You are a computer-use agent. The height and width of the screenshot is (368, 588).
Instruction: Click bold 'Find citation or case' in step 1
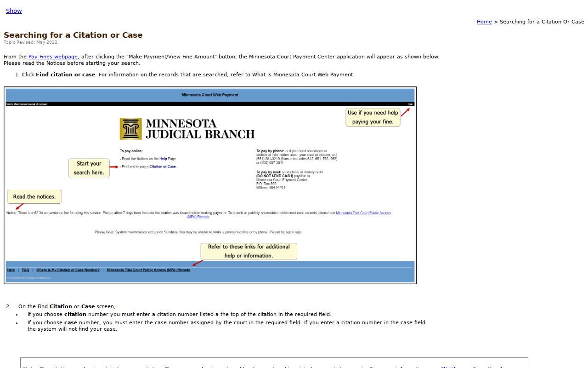pyautogui.click(x=66, y=75)
